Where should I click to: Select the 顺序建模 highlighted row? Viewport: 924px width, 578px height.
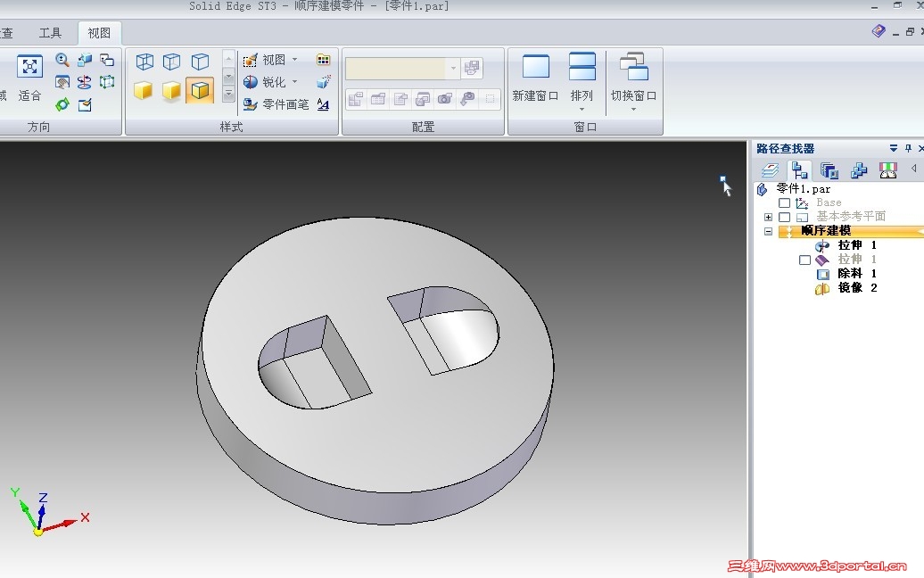[x=850, y=231]
